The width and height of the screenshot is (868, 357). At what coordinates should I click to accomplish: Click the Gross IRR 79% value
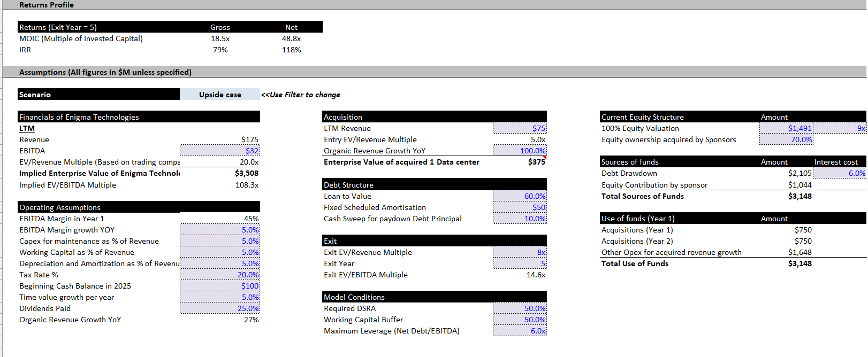[x=220, y=50]
